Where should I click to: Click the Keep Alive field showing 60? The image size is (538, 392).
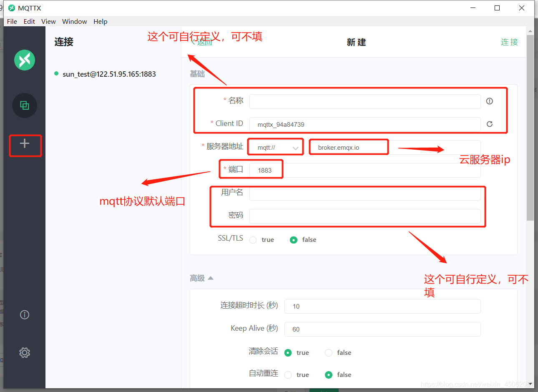(x=382, y=329)
